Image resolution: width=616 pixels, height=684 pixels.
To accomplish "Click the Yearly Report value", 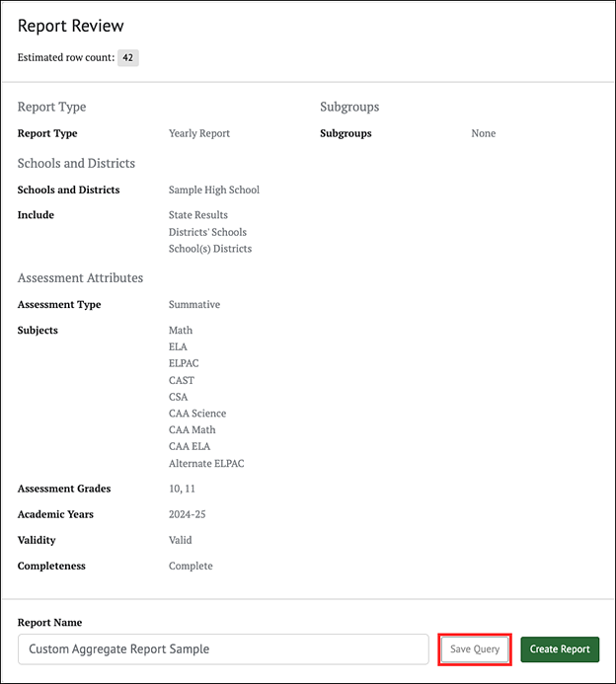I will point(199,133).
